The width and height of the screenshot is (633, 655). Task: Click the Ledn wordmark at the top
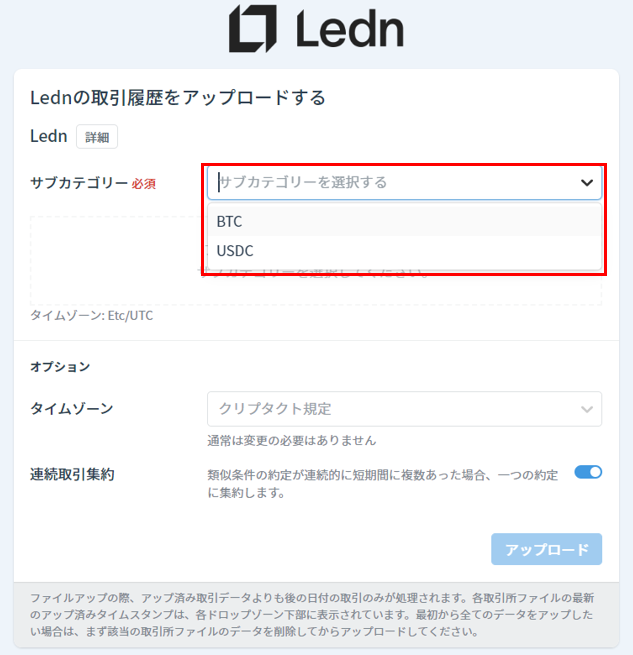click(x=350, y=28)
